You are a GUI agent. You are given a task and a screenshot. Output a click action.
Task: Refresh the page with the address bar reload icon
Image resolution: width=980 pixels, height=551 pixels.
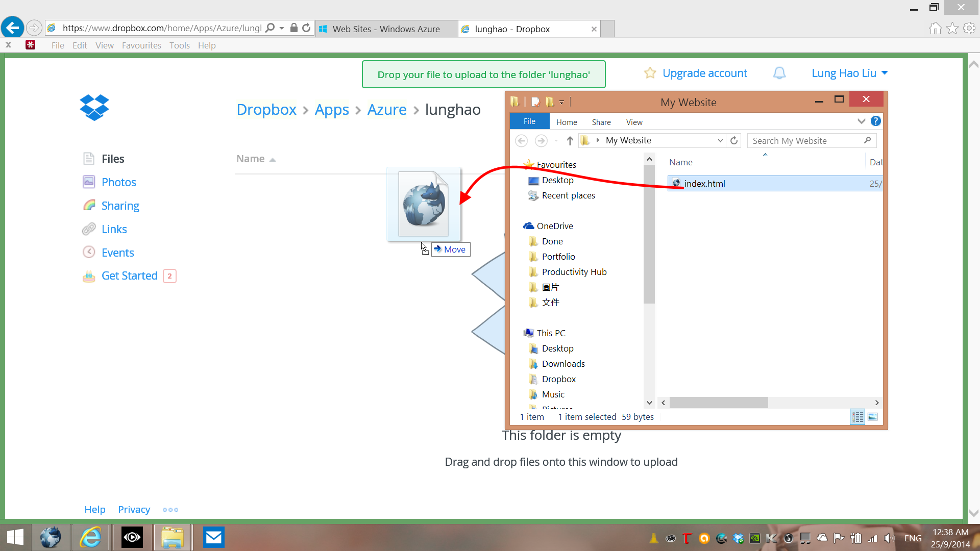[x=306, y=28]
